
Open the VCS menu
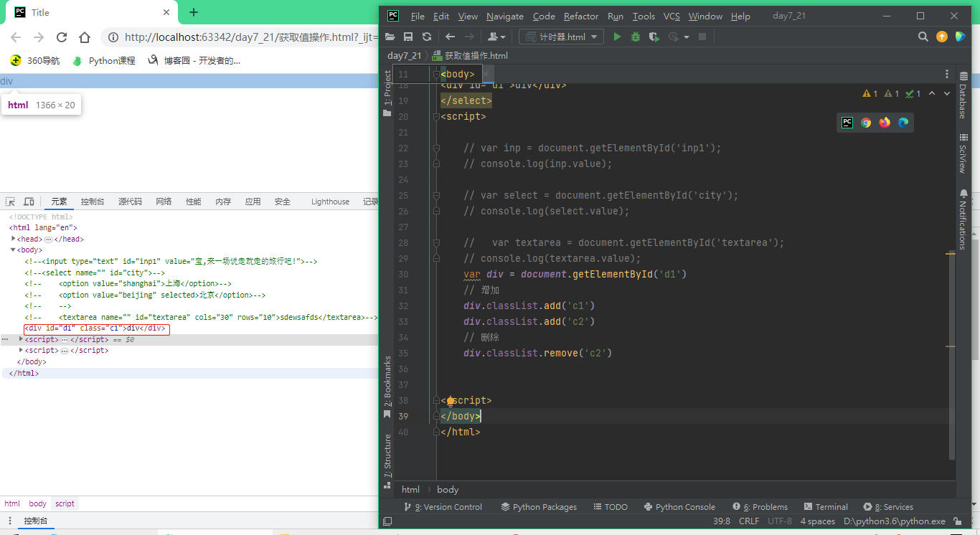(672, 16)
